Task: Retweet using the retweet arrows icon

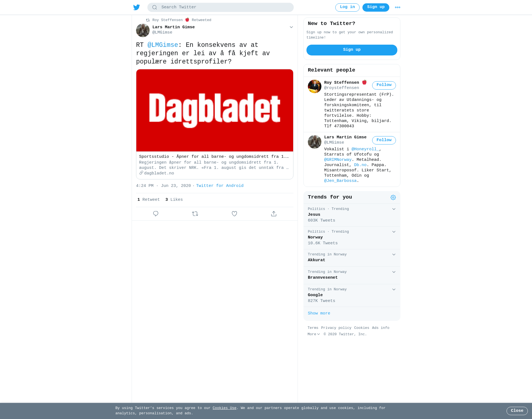Action: 195,214
